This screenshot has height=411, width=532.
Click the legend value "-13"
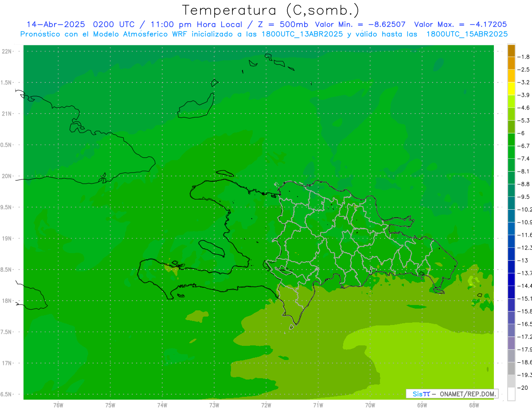pyautogui.click(x=522, y=260)
